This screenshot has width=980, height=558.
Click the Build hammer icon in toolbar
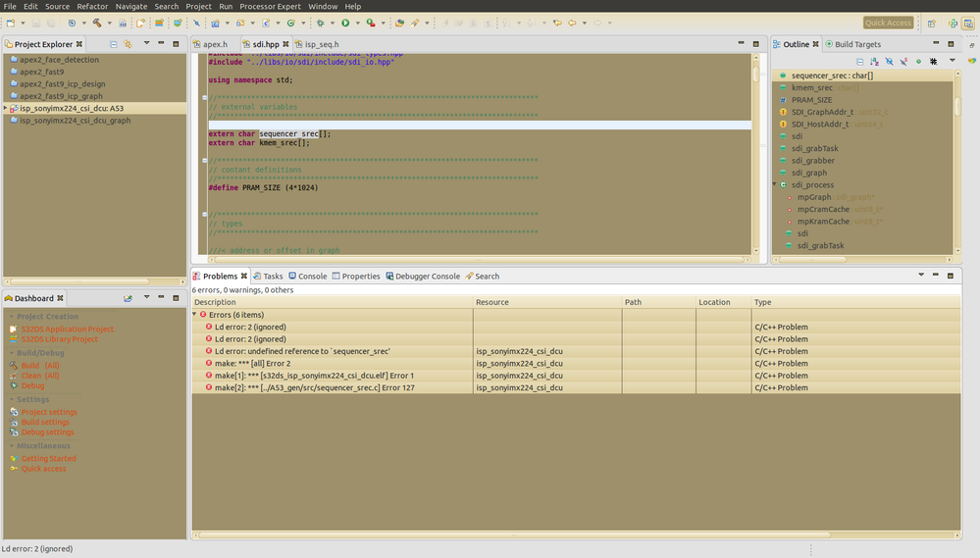pyautogui.click(x=97, y=23)
